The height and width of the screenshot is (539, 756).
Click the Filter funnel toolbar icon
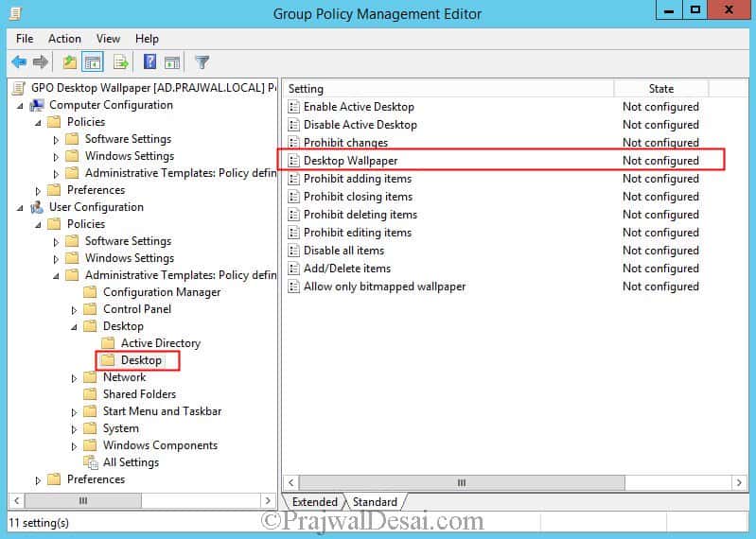[202, 62]
